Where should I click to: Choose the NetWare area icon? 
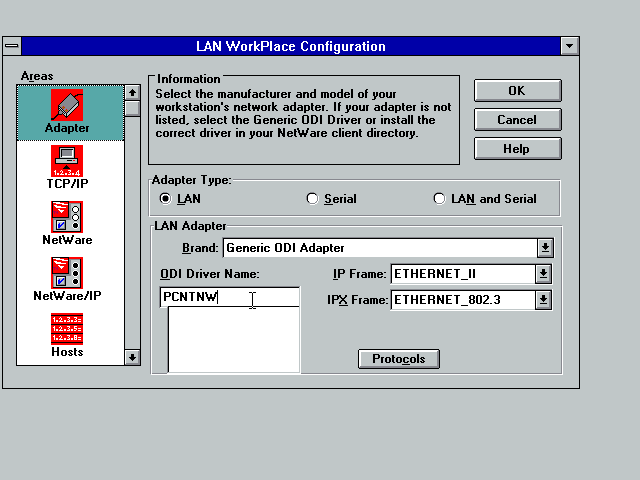coord(67,217)
